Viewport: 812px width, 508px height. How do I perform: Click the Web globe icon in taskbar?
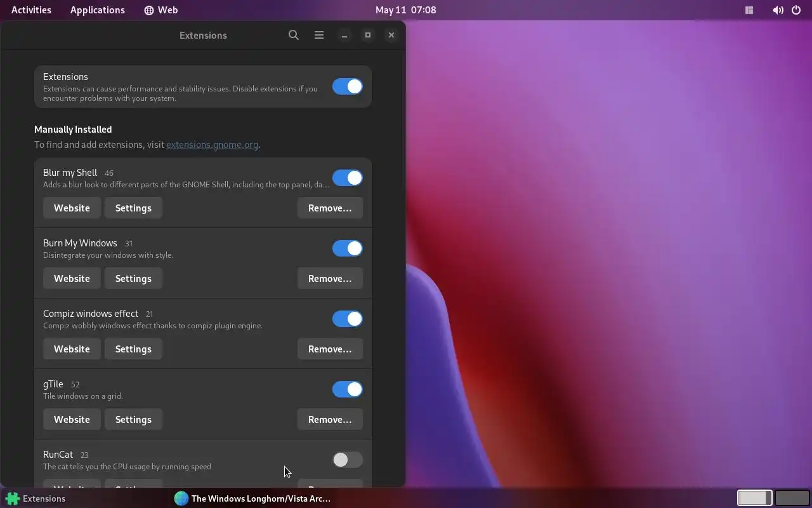click(x=181, y=498)
